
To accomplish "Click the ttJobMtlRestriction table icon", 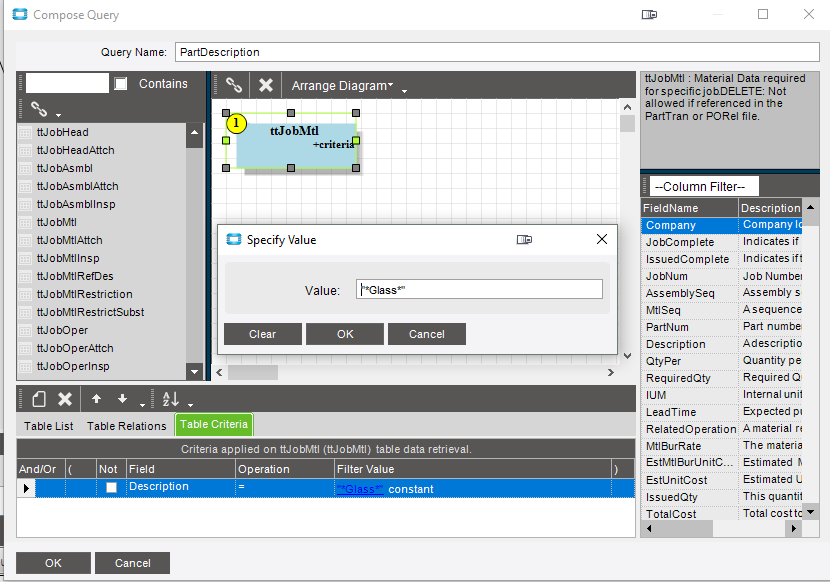I will [25, 294].
